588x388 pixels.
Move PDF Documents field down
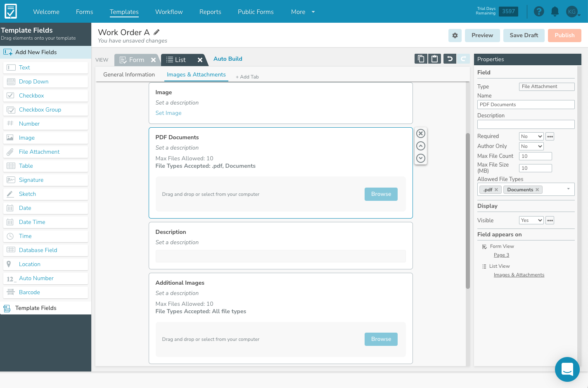pos(421,158)
